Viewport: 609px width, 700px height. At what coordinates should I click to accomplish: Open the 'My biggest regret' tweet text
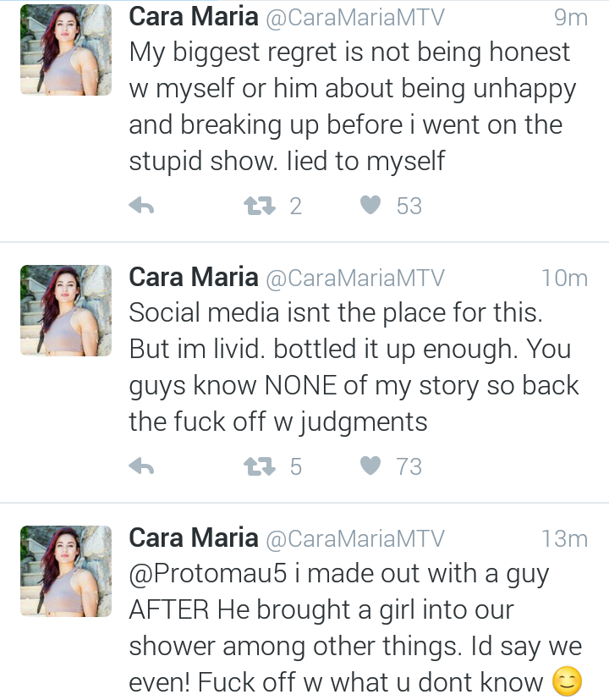[x=353, y=107]
